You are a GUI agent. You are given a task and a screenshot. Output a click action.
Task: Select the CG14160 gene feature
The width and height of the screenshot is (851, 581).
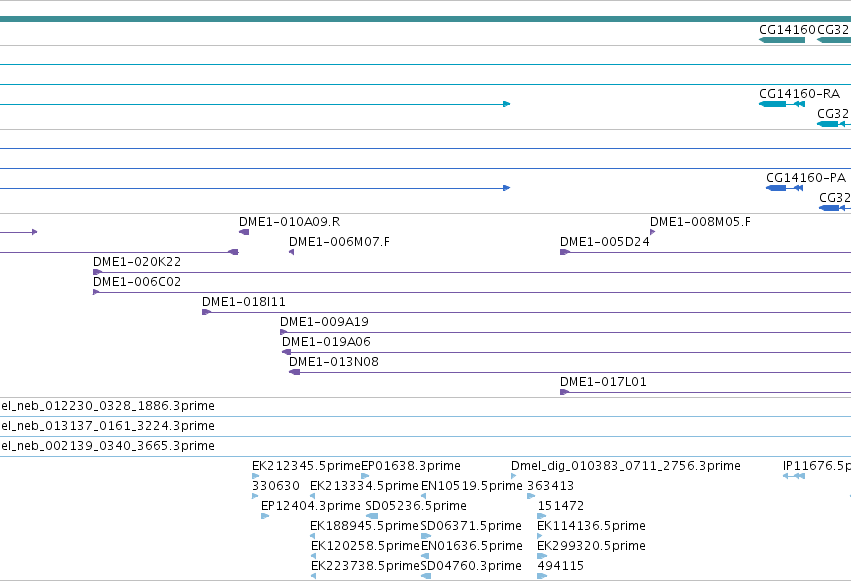[x=782, y=40]
